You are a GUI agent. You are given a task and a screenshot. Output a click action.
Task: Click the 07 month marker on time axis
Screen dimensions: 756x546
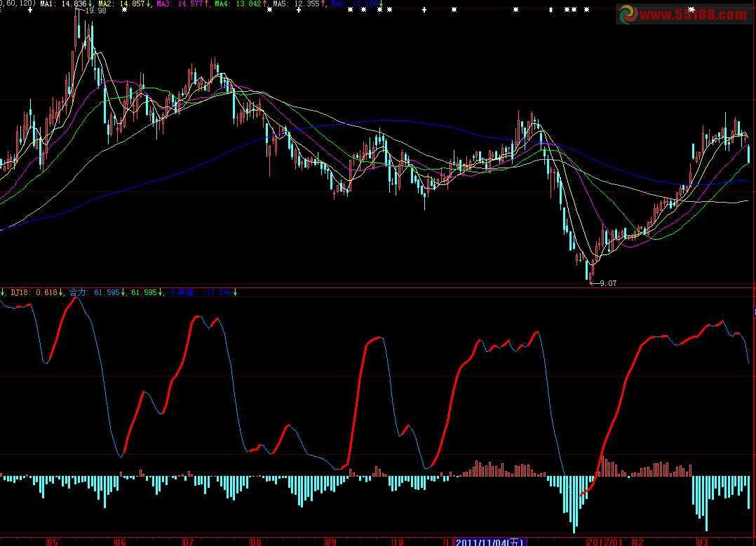coord(188,542)
